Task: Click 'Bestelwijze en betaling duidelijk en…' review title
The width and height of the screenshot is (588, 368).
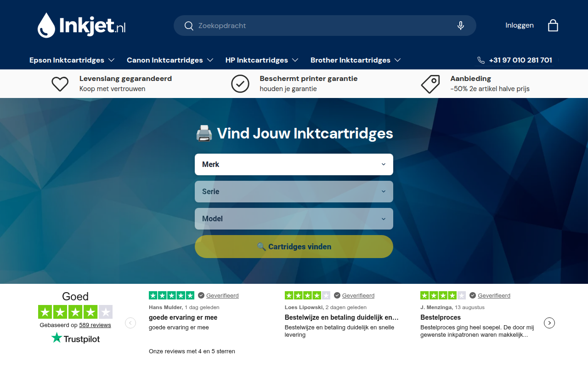Action: click(x=342, y=317)
